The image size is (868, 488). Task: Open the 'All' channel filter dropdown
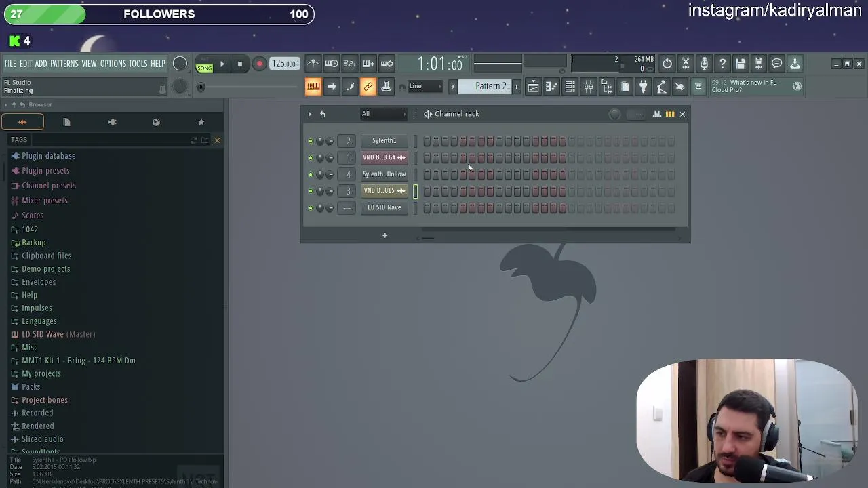383,114
